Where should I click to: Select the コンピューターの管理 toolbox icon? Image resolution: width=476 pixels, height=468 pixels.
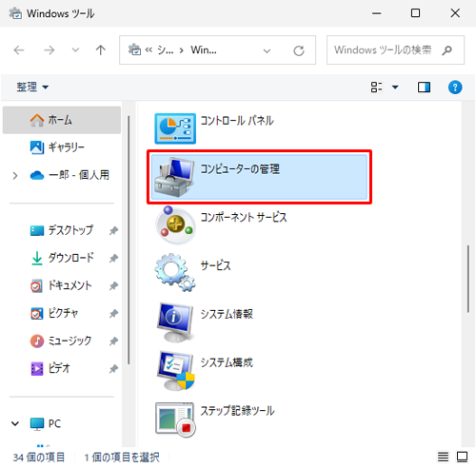[174, 177]
